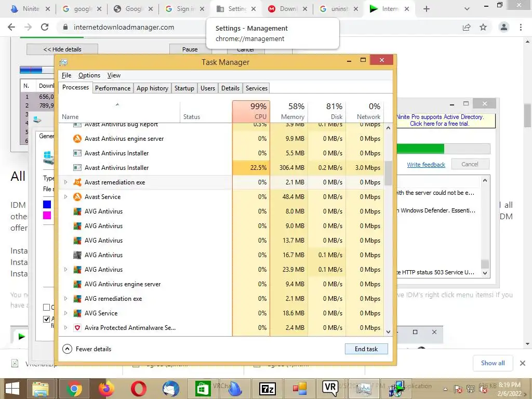Select the Avast Antivirus engine server process icon
Image resolution: width=532 pixels, height=399 pixels.
click(77, 138)
